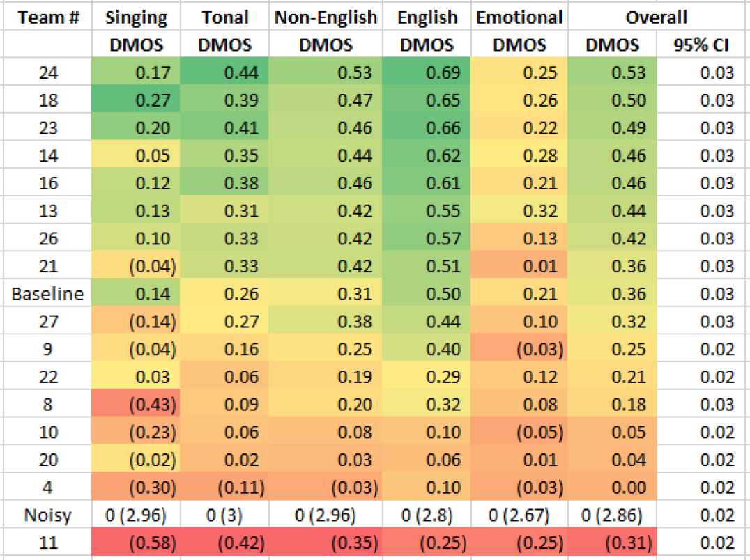The image size is (750, 560).
Task: Click the "Noisy" row label cell
Action: [47, 515]
